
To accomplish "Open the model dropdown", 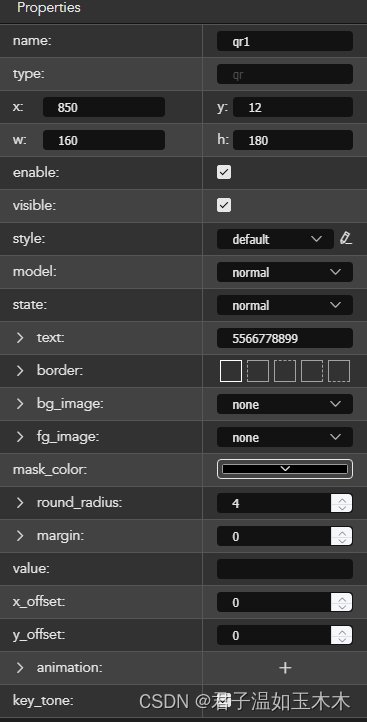I will (285, 272).
